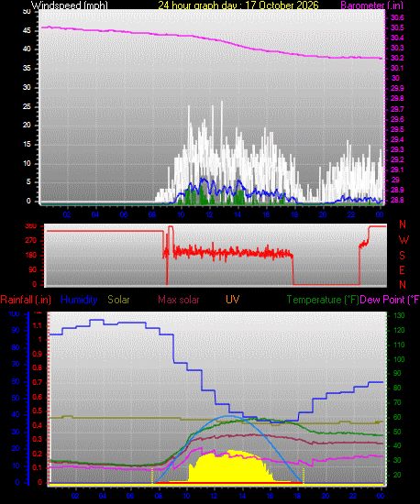The height and width of the screenshot is (504, 420).
Task: Select the blue "Humidity" legend label
Action: coord(79,300)
